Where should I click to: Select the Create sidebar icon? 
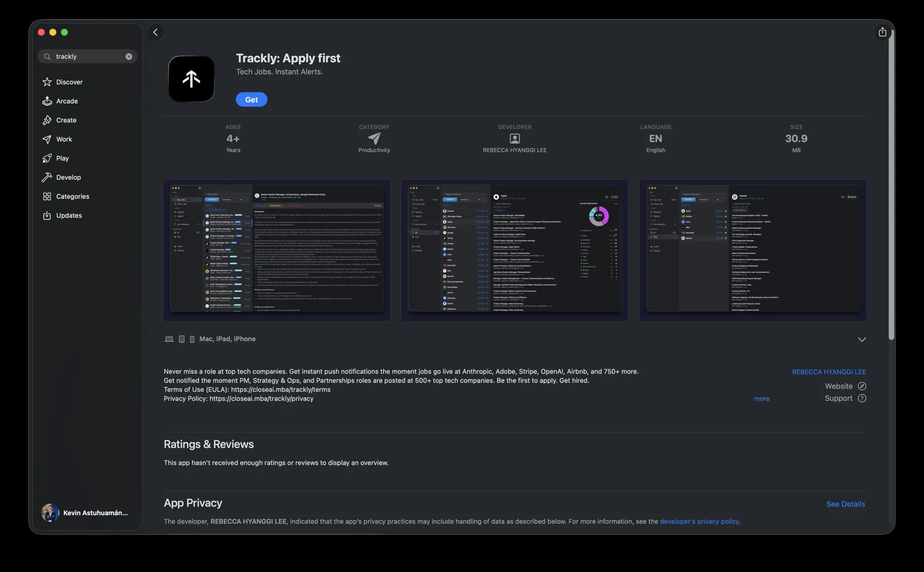click(x=65, y=120)
